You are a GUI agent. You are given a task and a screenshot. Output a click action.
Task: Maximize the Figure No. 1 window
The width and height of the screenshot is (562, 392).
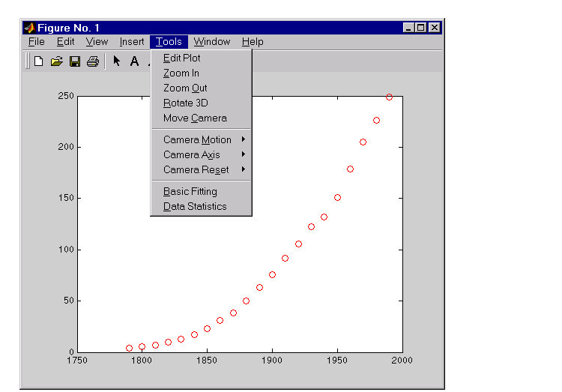[421, 28]
